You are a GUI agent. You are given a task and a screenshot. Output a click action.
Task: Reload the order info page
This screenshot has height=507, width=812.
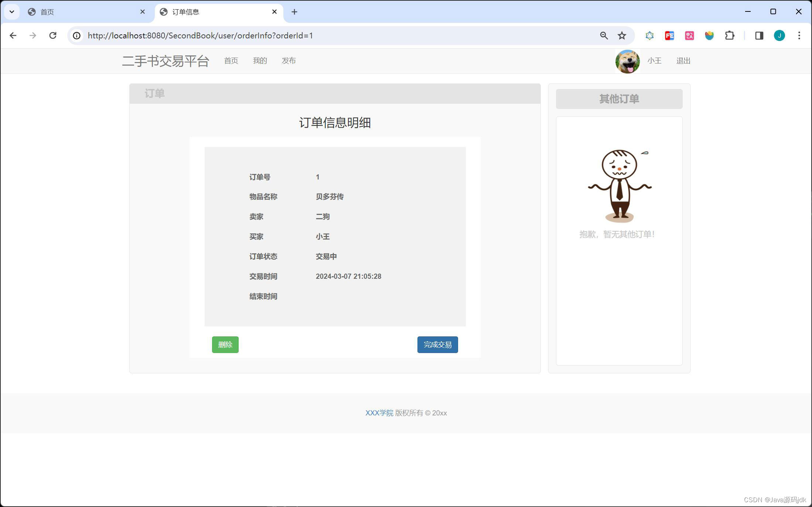(x=53, y=35)
